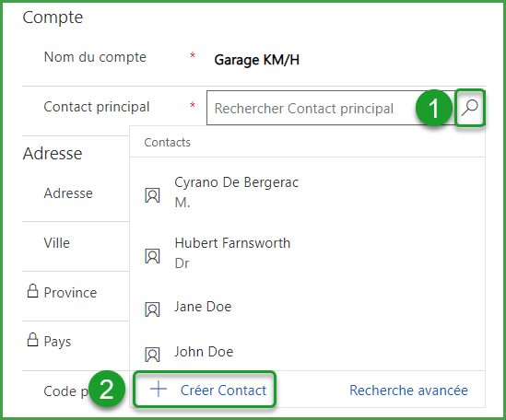Click the Contacts header in dropdown

167,142
